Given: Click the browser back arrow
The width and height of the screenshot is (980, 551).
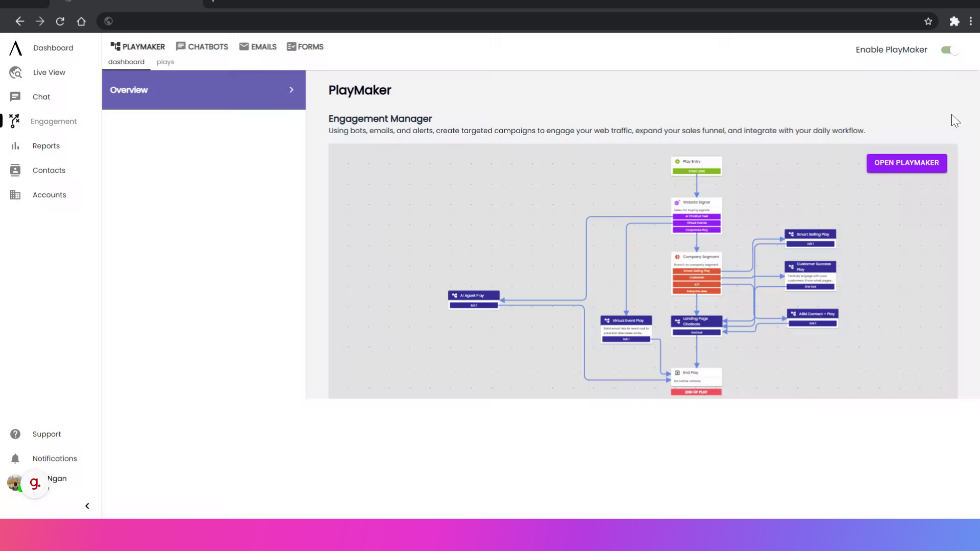Looking at the screenshot, I should coord(19,21).
